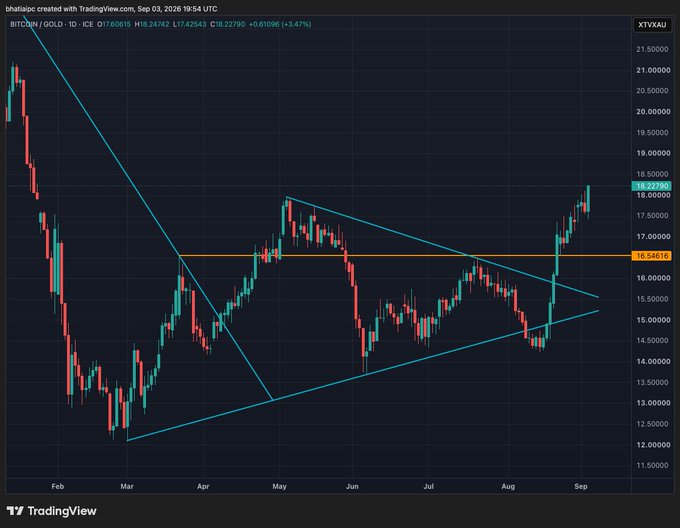Click the low value 17.42543

point(191,24)
